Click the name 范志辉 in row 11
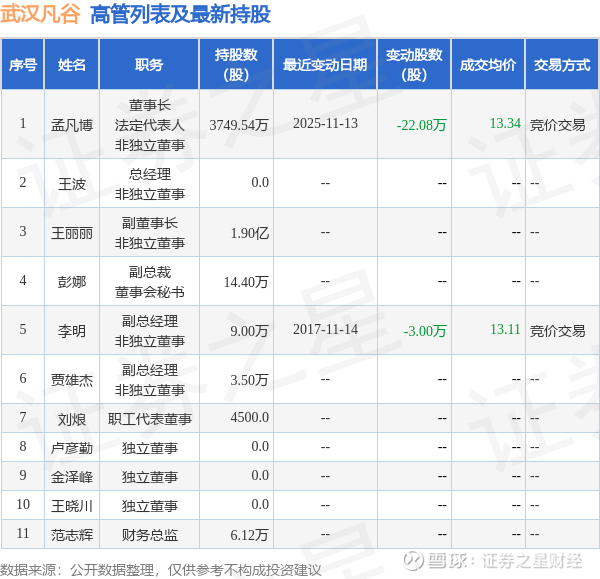Screen dimensions: 600x579 (x=72, y=535)
